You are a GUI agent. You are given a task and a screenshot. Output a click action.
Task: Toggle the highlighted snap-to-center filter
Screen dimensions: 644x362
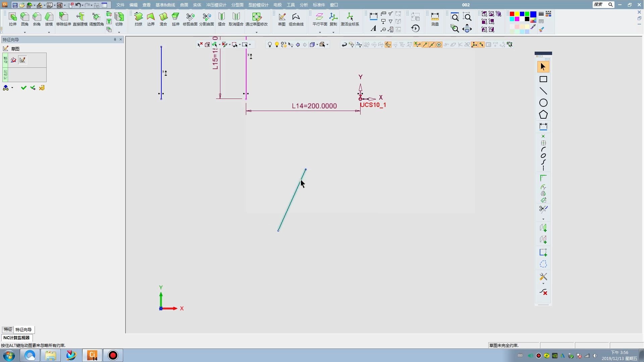point(439,45)
